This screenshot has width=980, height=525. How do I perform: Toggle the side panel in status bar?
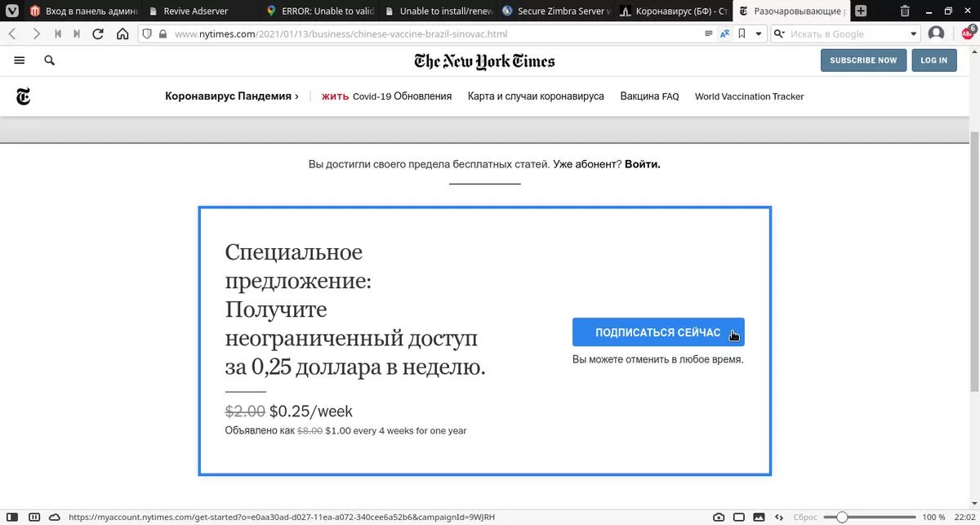12,518
